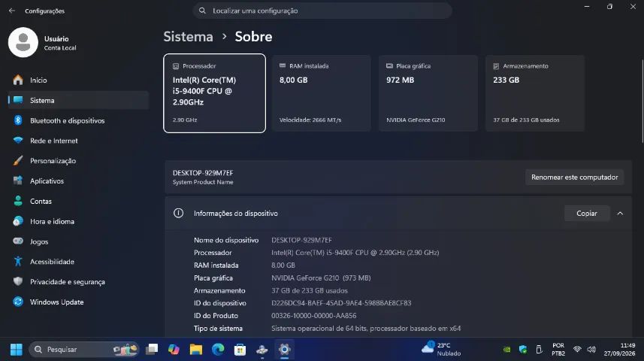This screenshot has width=644, height=361.
Task: Click the Tipo de sistema value text
Action: point(366,329)
